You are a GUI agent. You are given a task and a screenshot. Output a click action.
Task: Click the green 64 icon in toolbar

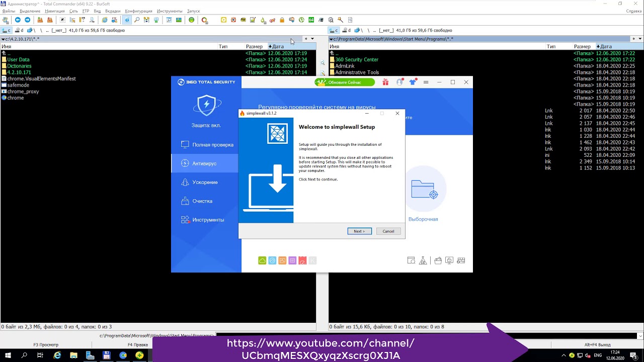311,20
